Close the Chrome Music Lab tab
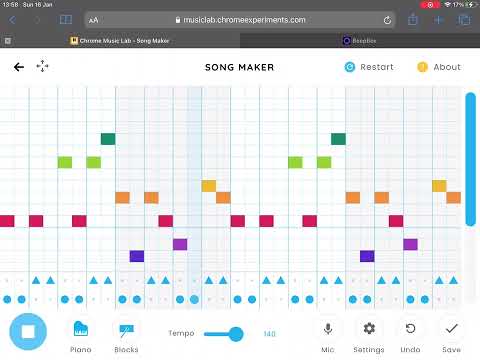 [x=8, y=41]
